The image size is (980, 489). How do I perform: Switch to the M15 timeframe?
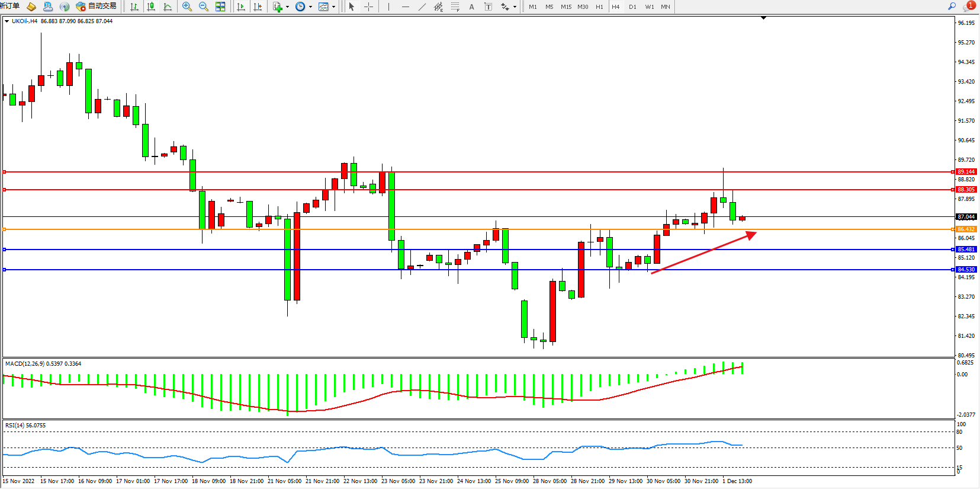(x=566, y=7)
